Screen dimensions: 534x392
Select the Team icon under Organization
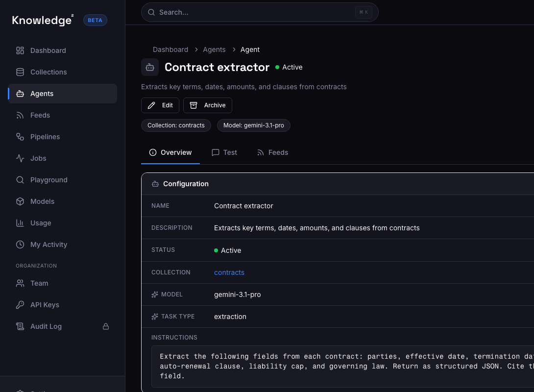pyautogui.click(x=20, y=283)
